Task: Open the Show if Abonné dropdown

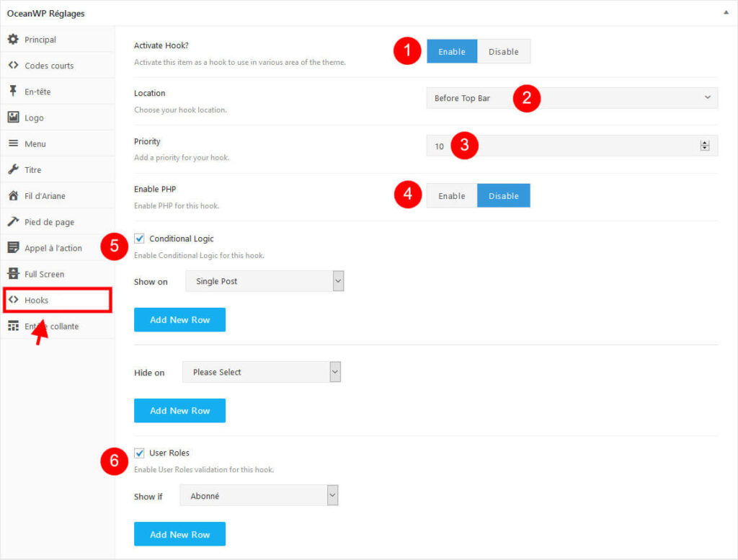Action: tap(259, 496)
